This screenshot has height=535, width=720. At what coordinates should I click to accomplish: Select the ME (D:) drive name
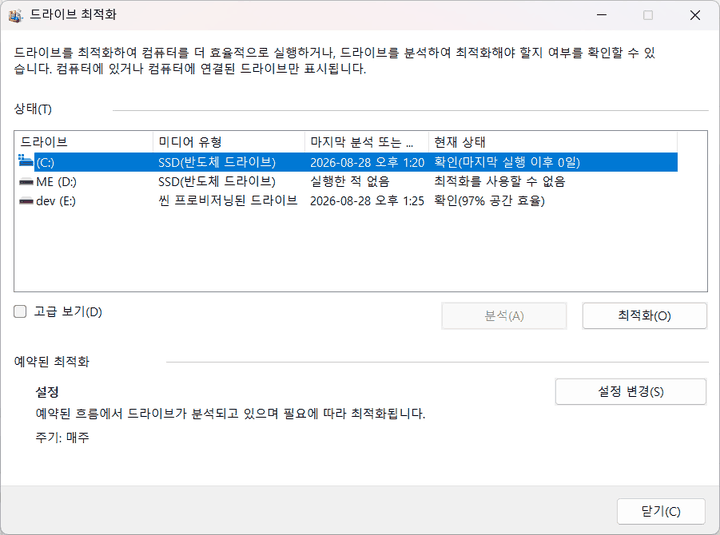click(56, 182)
